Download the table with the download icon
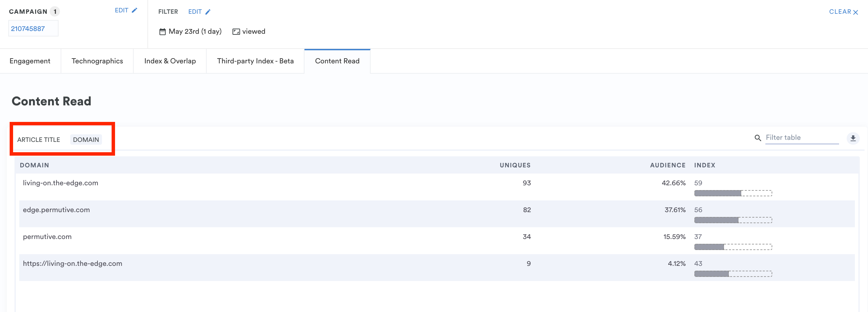The image size is (868, 312). [x=853, y=138]
